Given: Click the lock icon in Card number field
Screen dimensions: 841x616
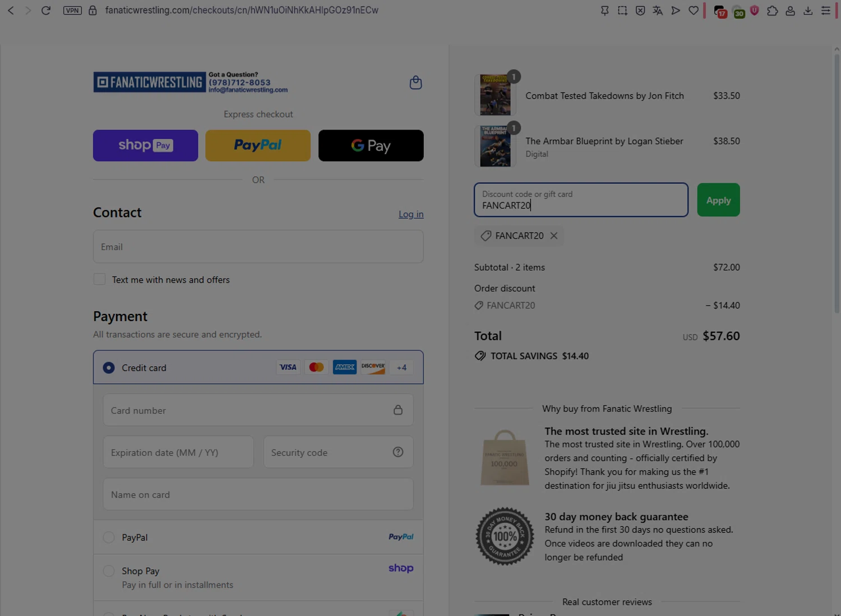Looking at the screenshot, I should [398, 410].
